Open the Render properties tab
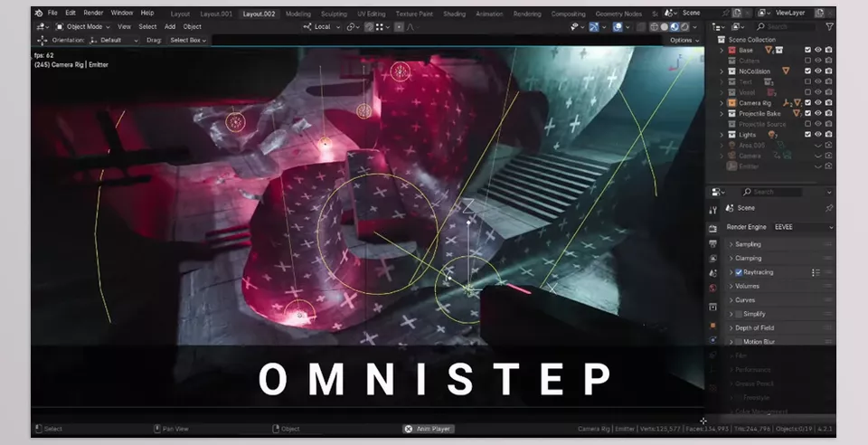 (x=713, y=229)
